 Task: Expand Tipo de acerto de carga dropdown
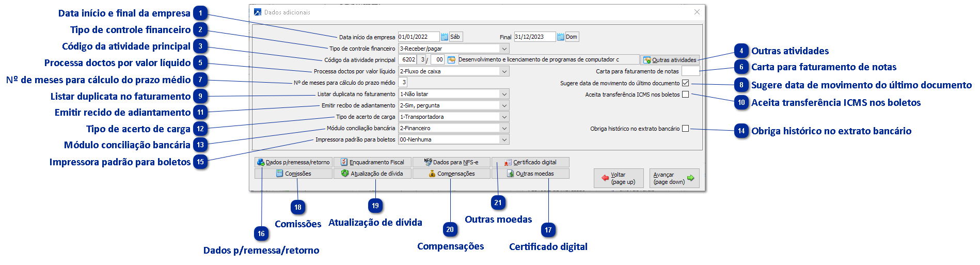[x=504, y=117]
